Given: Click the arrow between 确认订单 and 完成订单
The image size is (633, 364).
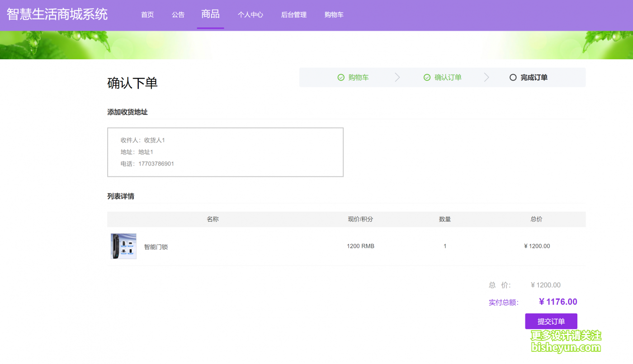Looking at the screenshot, I should (485, 77).
